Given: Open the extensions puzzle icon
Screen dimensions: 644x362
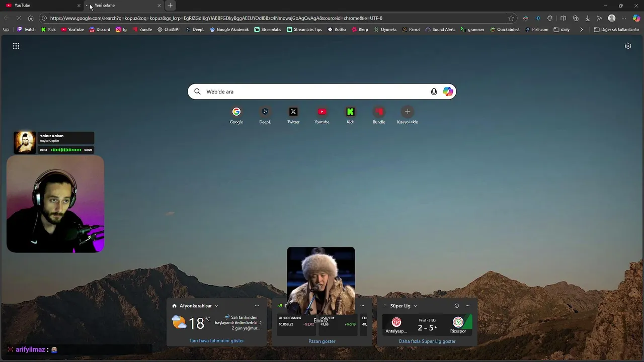Looking at the screenshot, I should [x=550, y=18].
